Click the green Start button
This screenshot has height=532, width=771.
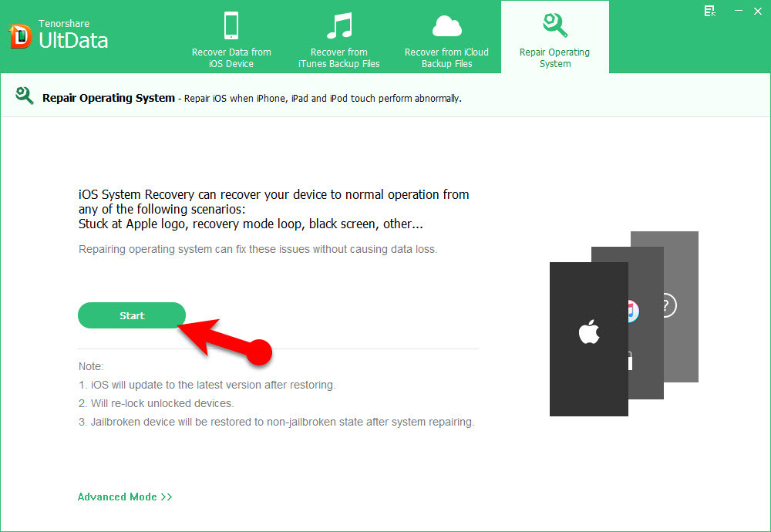[x=132, y=315]
